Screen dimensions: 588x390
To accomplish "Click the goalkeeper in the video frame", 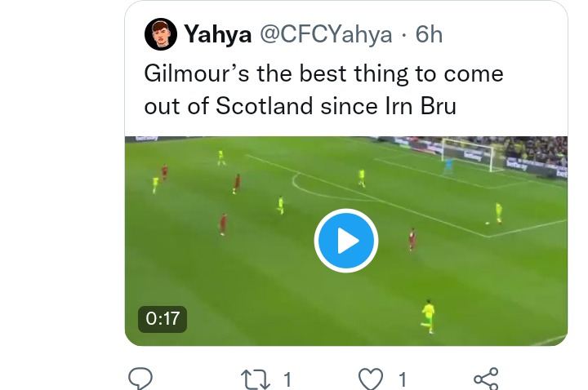I will pos(448,166).
